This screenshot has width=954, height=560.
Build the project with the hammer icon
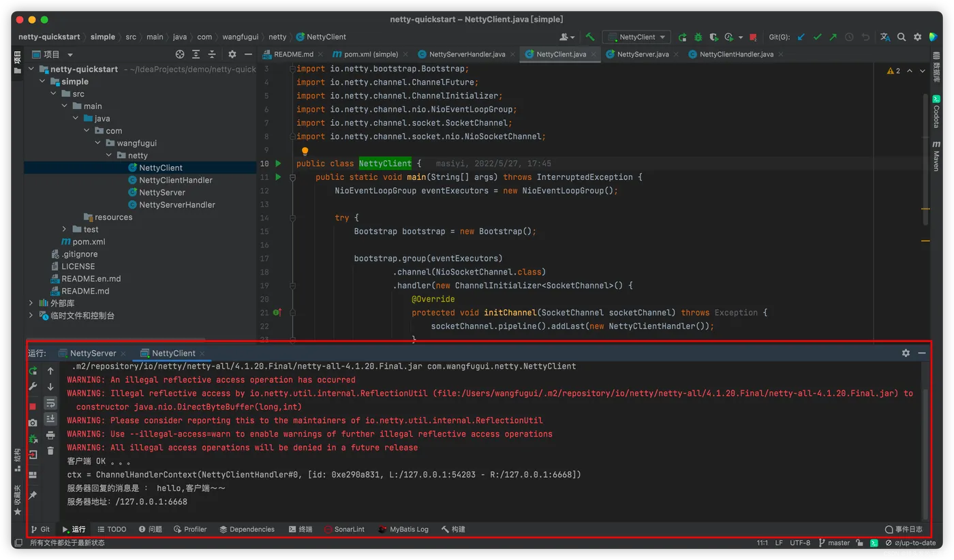[x=590, y=37]
